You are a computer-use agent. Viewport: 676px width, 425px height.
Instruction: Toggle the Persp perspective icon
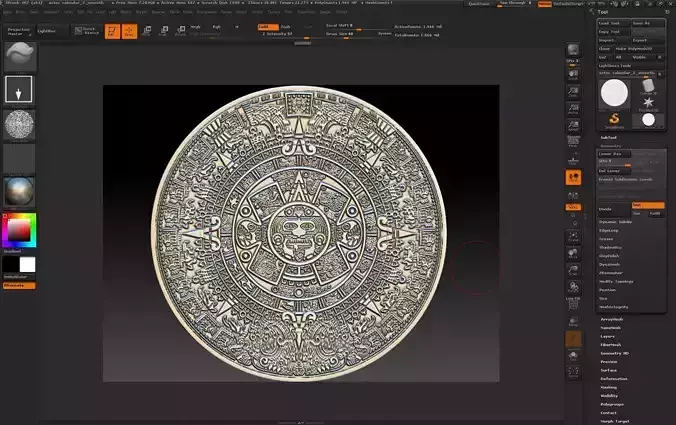pyautogui.click(x=573, y=142)
